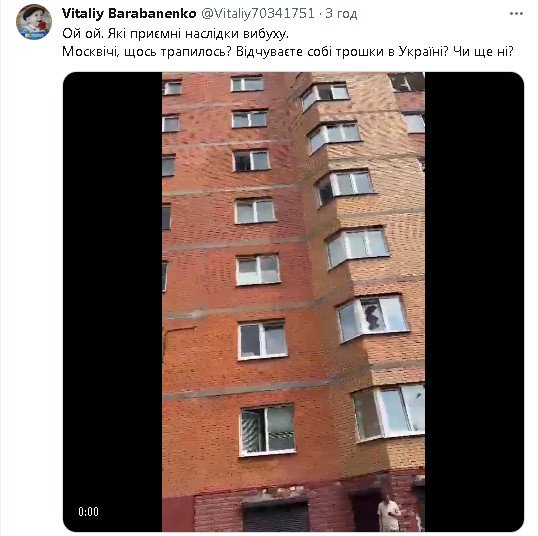Screen dimensions: 538x536
Task: Open the tweet's three-dot more options menu
Action: click(x=516, y=14)
